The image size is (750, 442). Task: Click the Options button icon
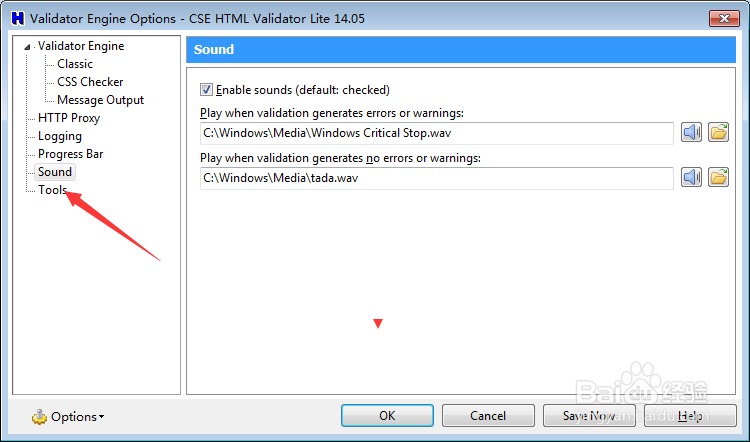pos(39,417)
